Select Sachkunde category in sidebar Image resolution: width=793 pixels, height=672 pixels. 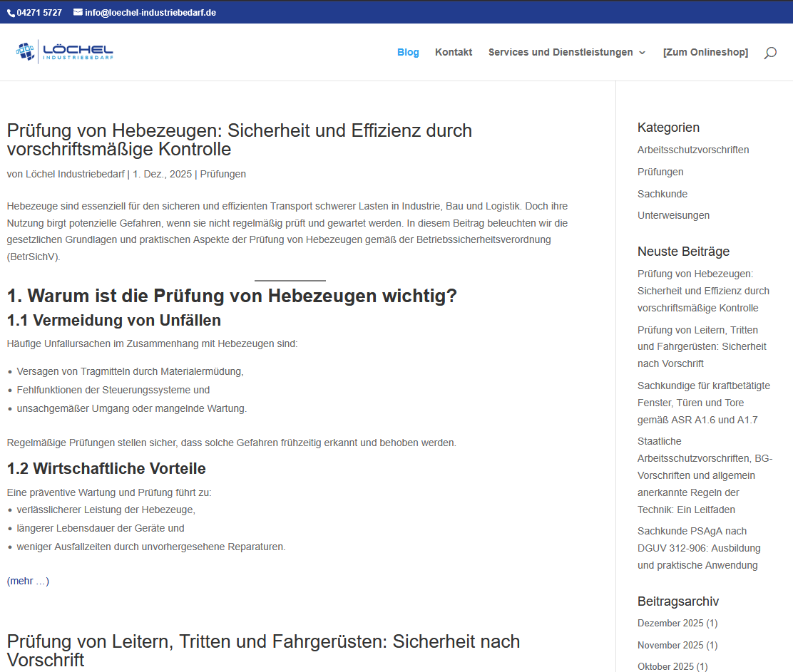pyautogui.click(x=662, y=194)
